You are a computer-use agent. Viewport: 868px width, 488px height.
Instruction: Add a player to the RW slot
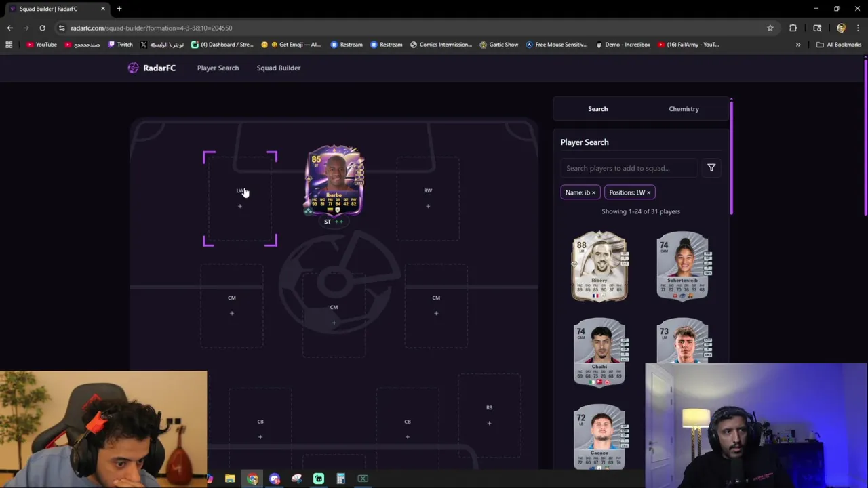pyautogui.click(x=428, y=198)
